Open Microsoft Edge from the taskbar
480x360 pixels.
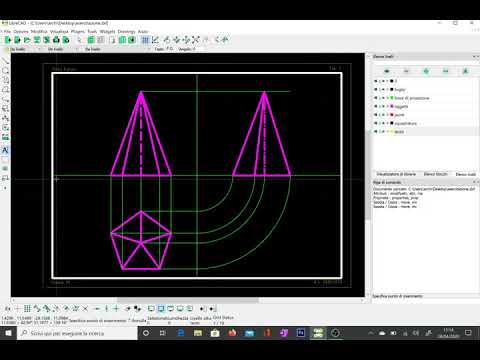pos(181,333)
